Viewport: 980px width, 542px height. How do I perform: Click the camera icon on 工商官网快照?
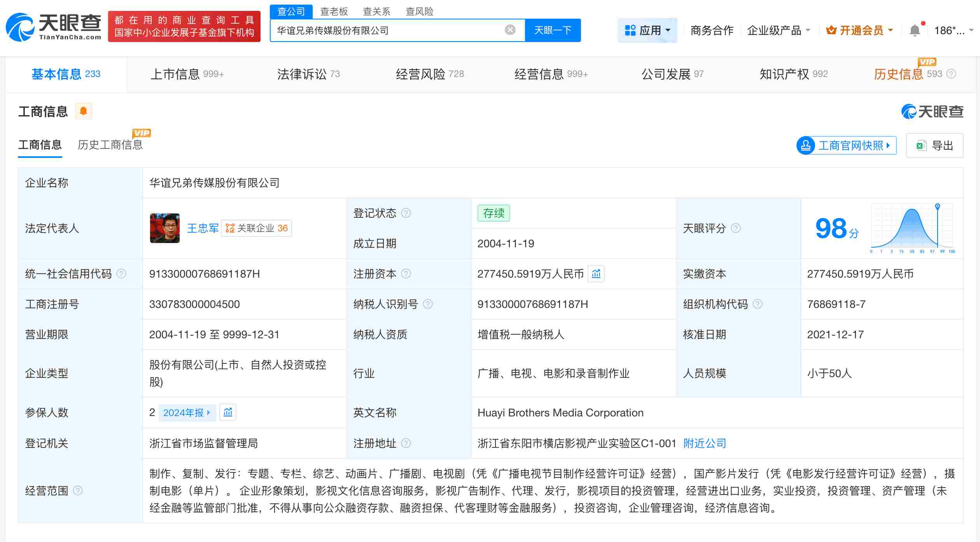click(807, 145)
